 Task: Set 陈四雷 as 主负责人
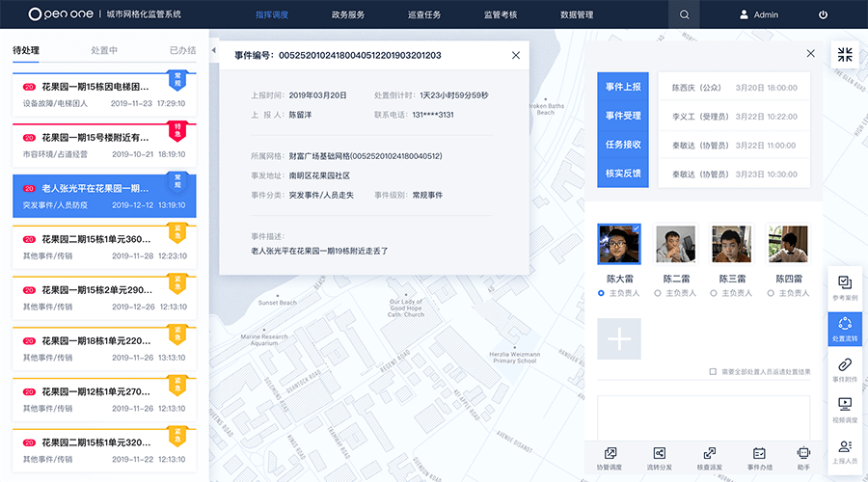click(771, 293)
